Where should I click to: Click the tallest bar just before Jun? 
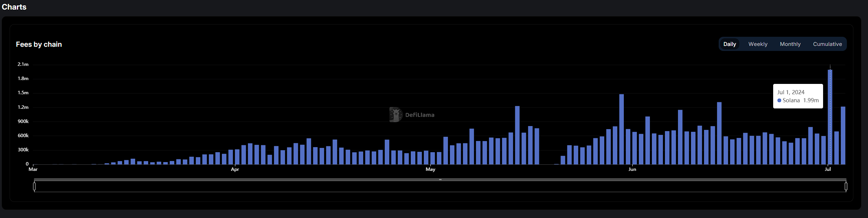pos(621,129)
